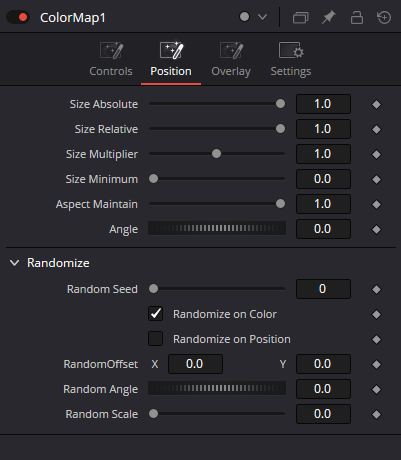Click the Size Absolute label

pos(104,104)
